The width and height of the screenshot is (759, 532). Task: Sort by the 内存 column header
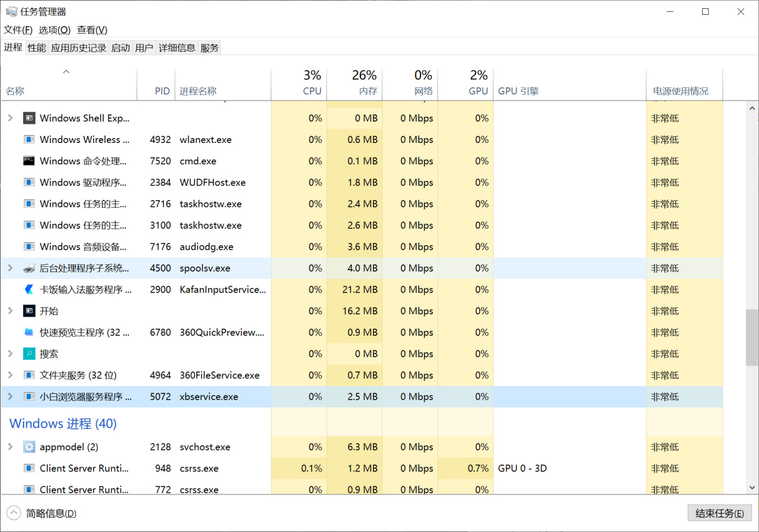click(x=355, y=84)
